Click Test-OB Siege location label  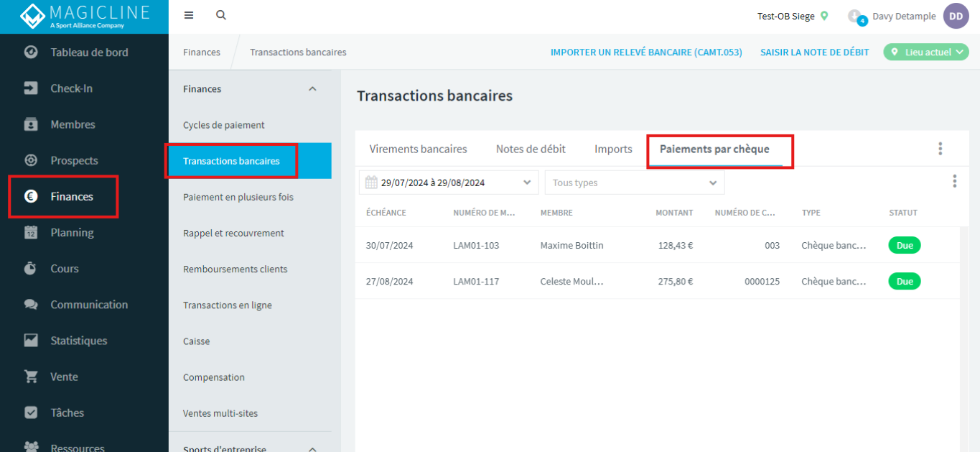(785, 16)
